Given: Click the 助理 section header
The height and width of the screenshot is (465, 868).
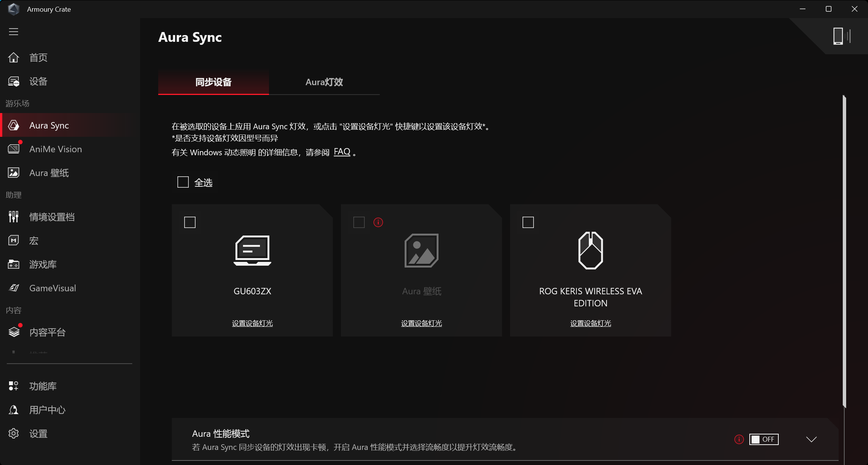Looking at the screenshot, I should click(x=14, y=195).
